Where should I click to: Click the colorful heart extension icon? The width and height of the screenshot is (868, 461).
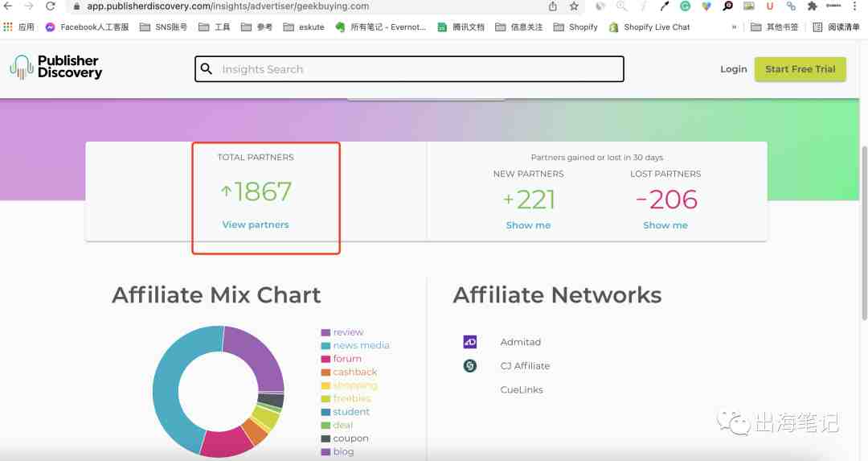click(706, 6)
